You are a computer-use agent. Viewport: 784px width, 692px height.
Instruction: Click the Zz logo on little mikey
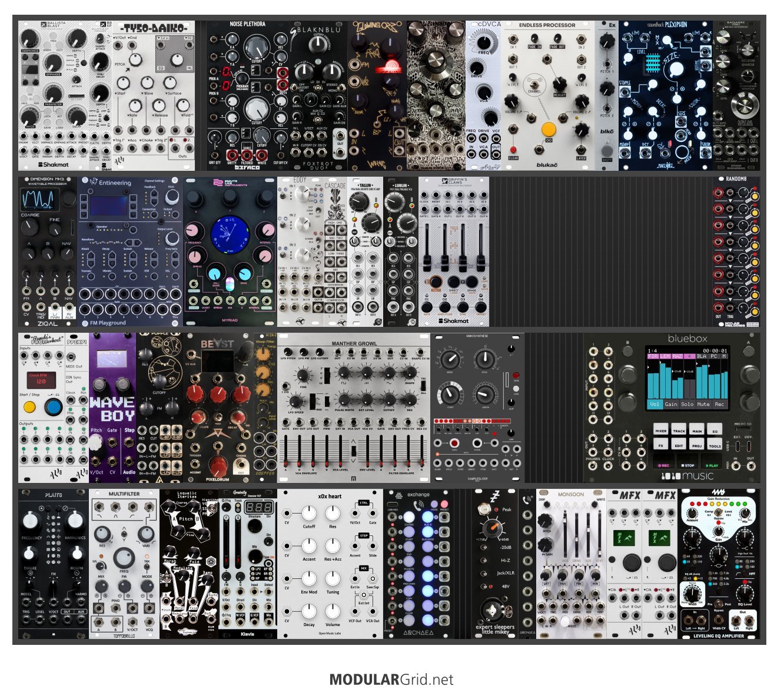tap(495, 496)
